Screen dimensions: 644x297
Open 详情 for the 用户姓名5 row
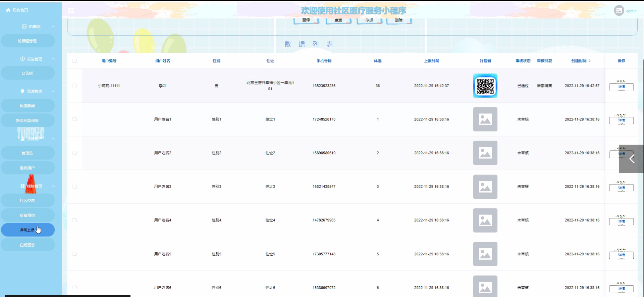pyautogui.click(x=622, y=255)
